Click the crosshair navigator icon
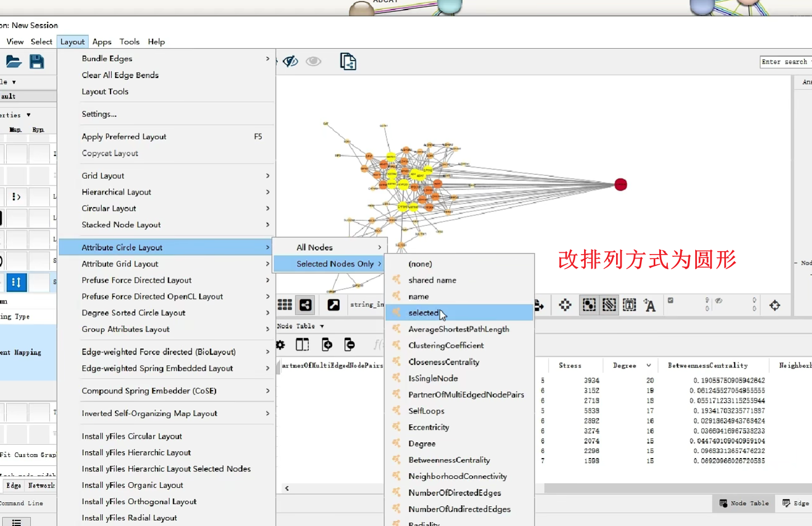This screenshot has height=526, width=812. click(x=775, y=305)
